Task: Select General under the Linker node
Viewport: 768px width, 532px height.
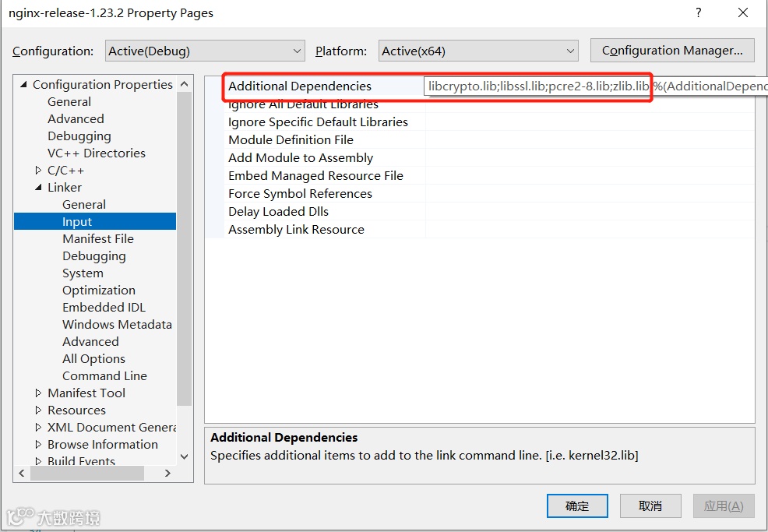Action: [84, 205]
